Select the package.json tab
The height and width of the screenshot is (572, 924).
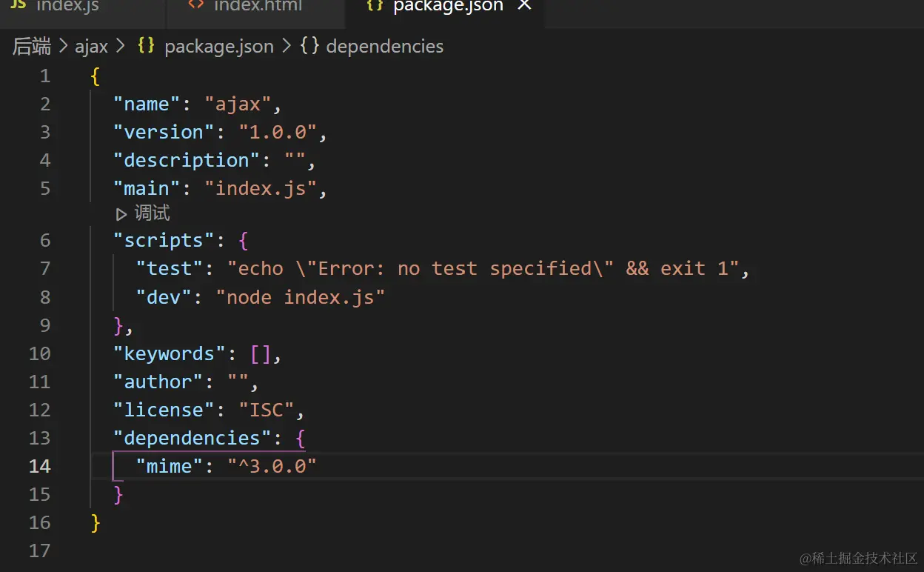448,7
